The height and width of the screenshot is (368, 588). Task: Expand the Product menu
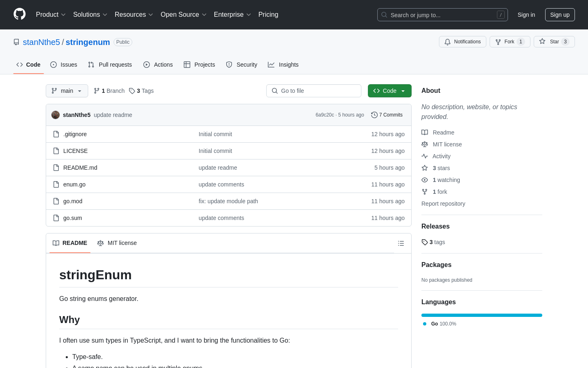[x=51, y=15]
